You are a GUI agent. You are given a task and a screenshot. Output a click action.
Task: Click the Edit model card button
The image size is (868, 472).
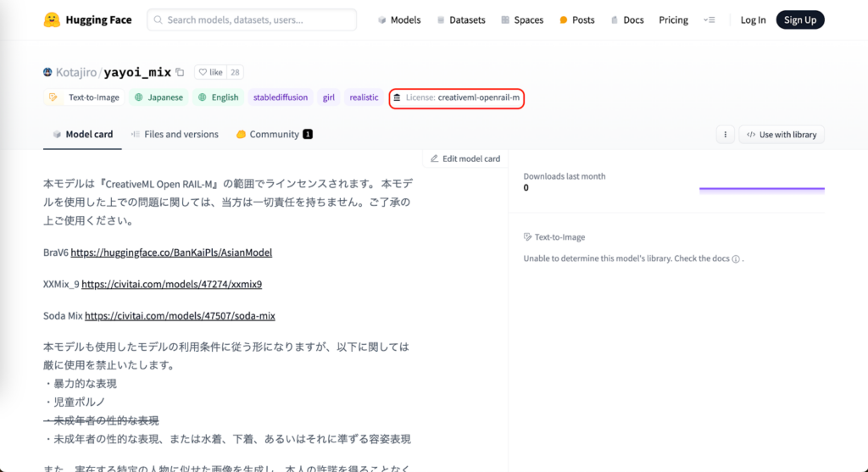point(465,158)
